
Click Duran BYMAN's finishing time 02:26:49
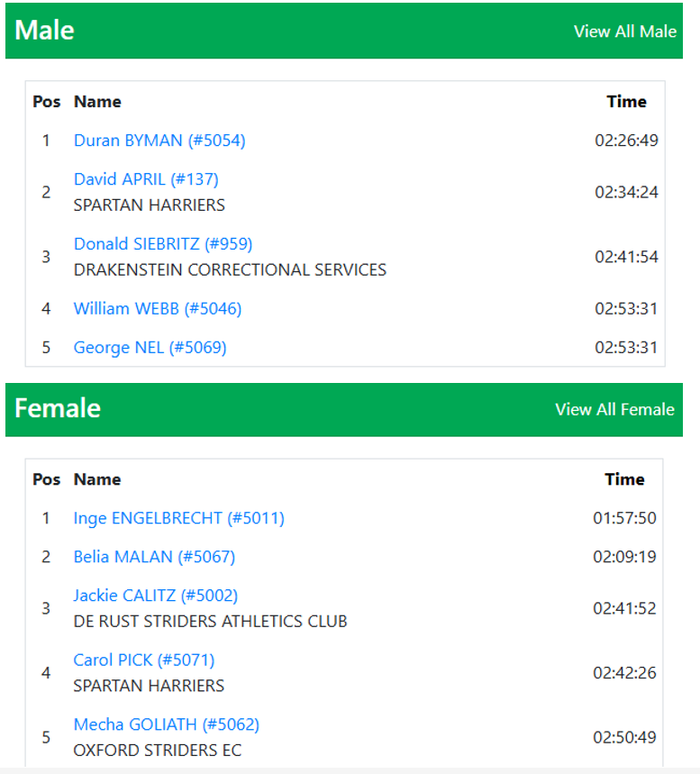coord(626,141)
